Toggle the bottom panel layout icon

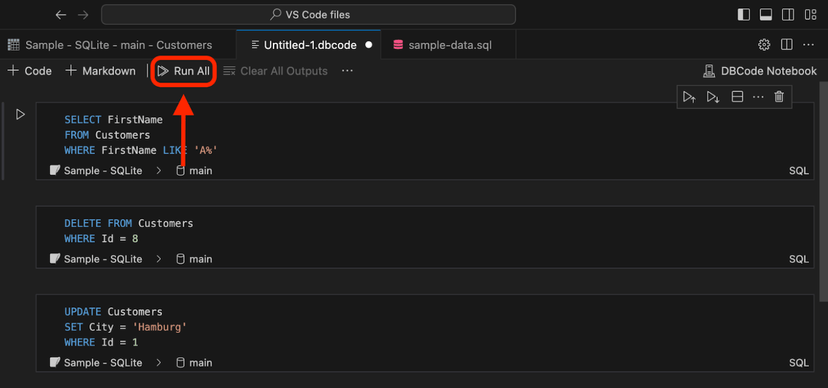[766, 15]
